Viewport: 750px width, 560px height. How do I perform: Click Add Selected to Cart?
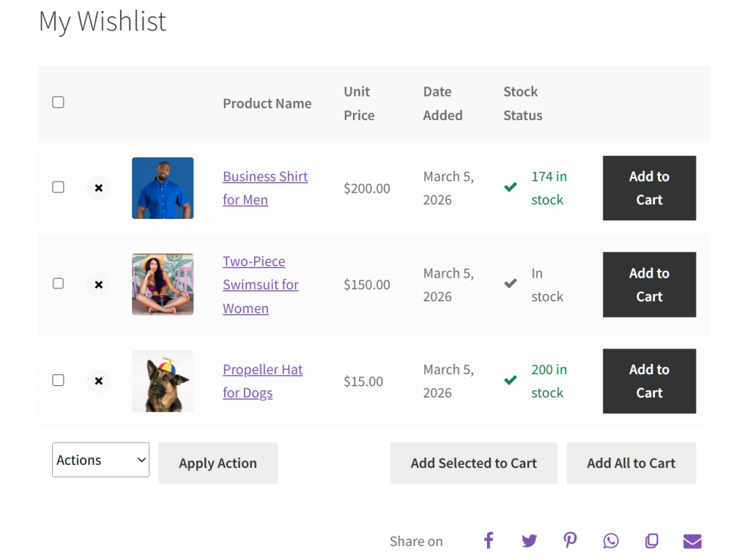(x=473, y=463)
